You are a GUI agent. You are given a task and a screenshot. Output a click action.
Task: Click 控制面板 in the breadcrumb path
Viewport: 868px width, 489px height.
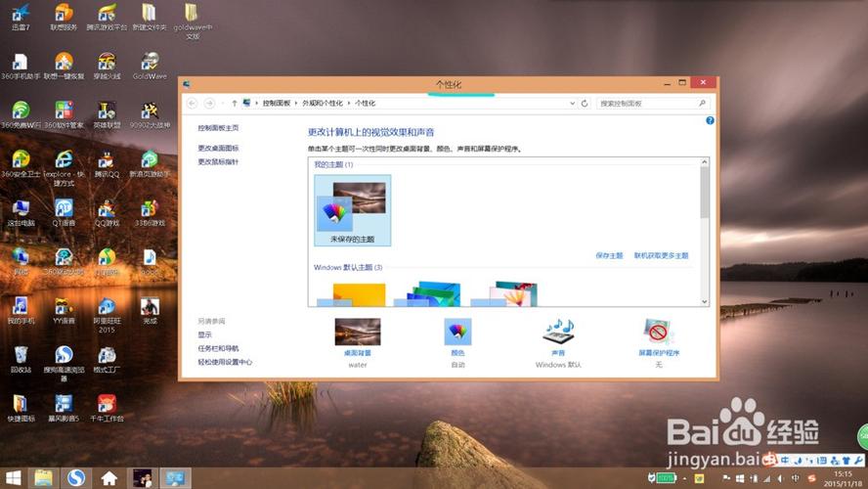[277, 103]
